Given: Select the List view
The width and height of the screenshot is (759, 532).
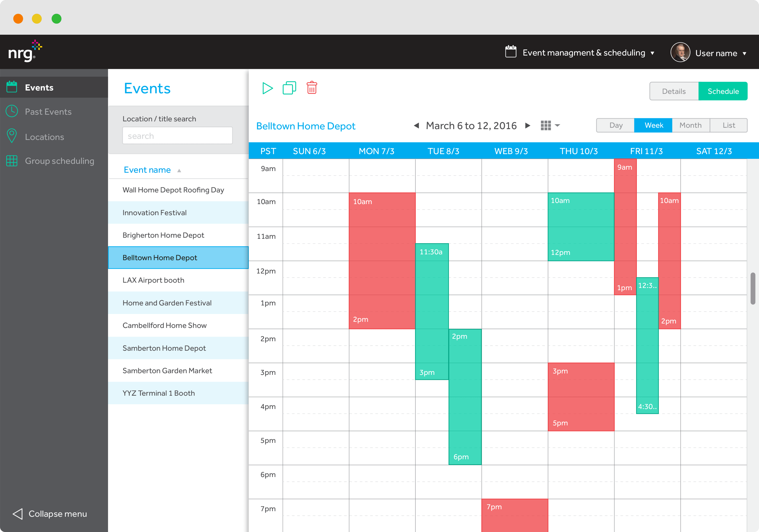Looking at the screenshot, I should coord(728,125).
